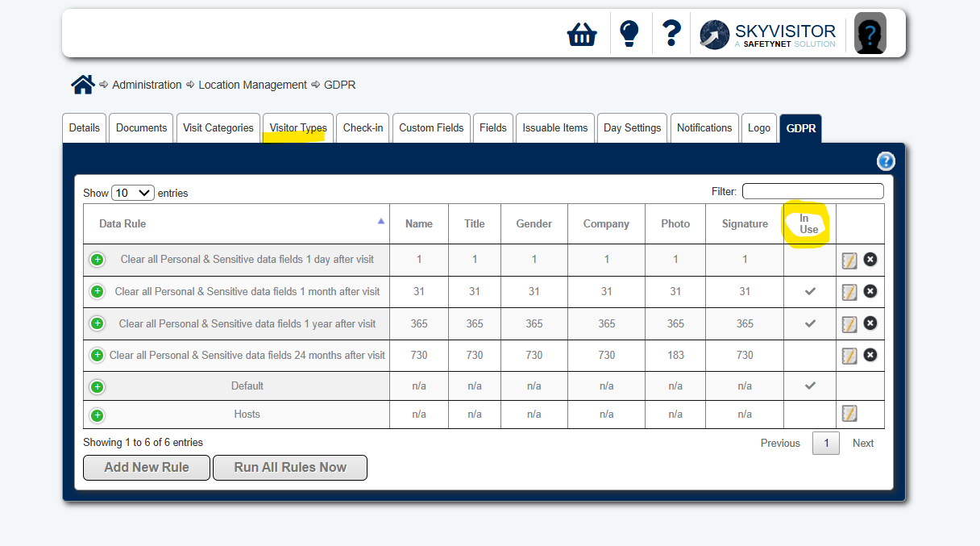Screen dimensions: 980x546
Task: Open the Notifications tab
Action: point(704,128)
